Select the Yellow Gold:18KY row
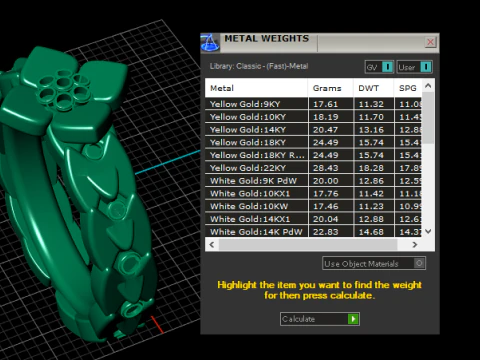This screenshot has width=480, height=360. 313,142
